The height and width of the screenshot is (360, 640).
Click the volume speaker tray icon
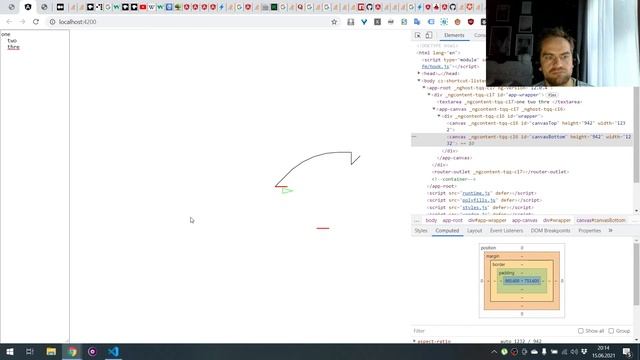pyautogui.click(x=574, y=351)
